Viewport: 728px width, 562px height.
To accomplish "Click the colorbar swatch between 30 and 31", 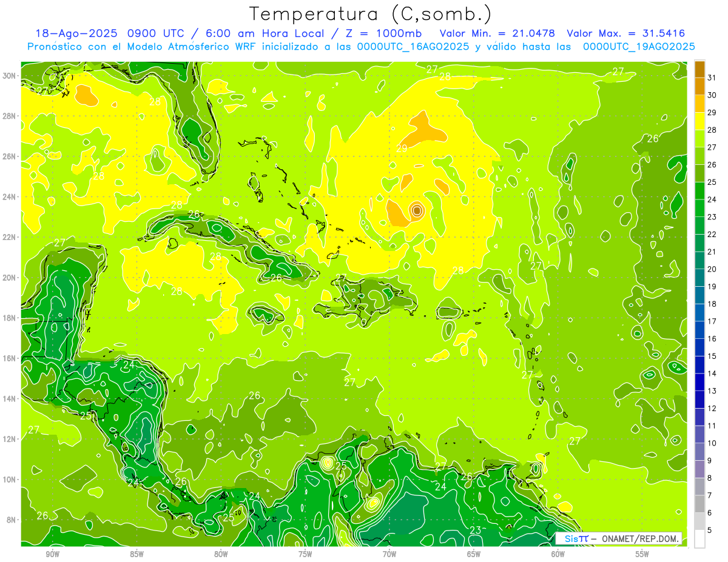I will click(699, 86).
